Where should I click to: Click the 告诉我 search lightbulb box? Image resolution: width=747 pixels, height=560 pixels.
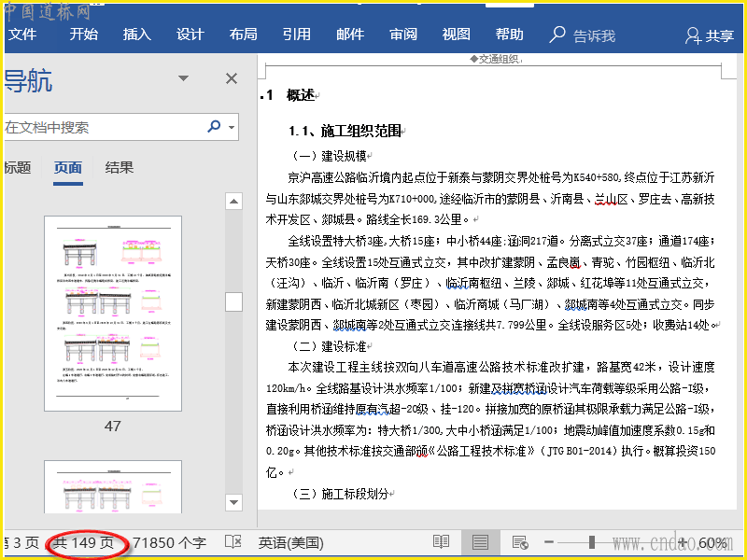pos(582,35)
